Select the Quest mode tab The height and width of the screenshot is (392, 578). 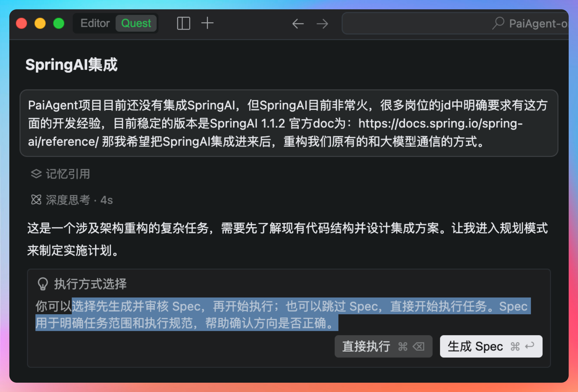pyautogui.click(x=136, y=23)
